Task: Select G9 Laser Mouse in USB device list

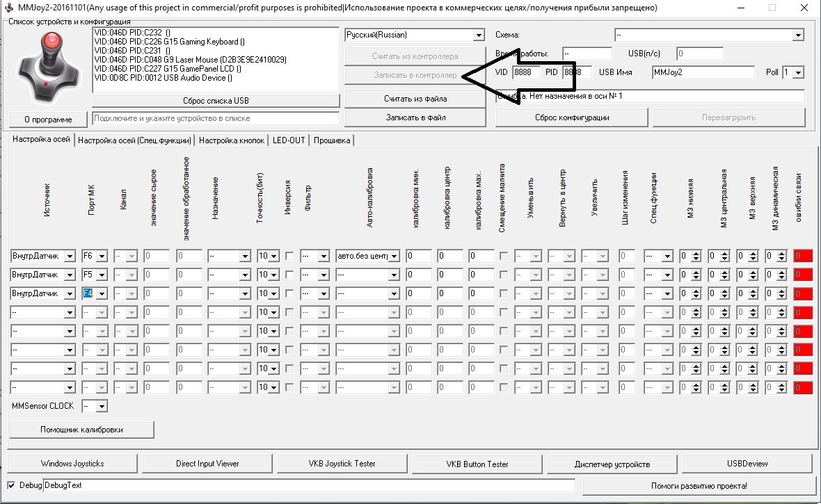Action: 189,60
